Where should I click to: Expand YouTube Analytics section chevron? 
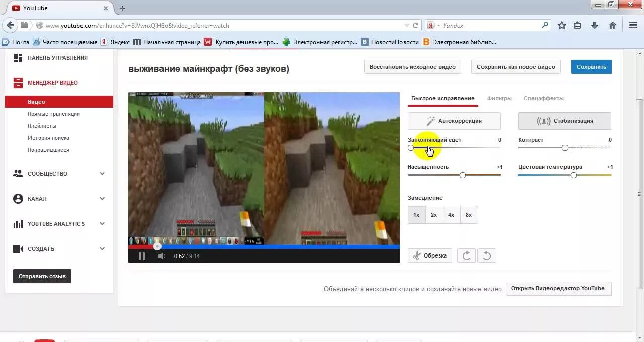[x=102, y=224]
